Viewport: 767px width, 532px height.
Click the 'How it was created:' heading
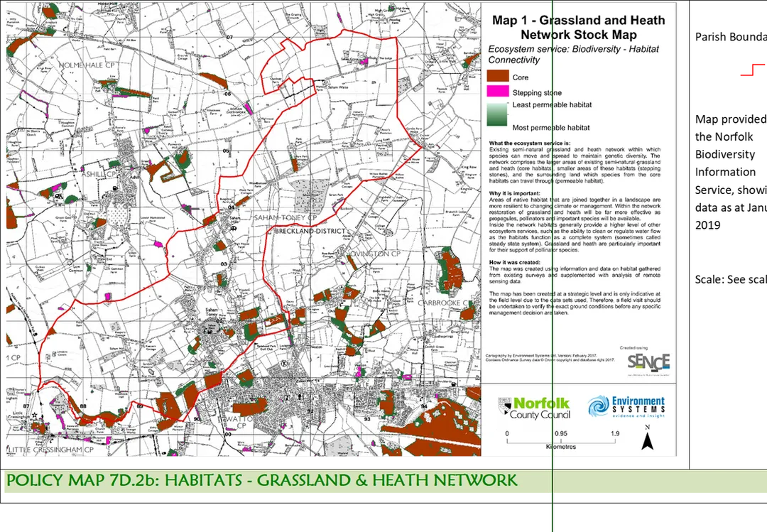[515, 263]
